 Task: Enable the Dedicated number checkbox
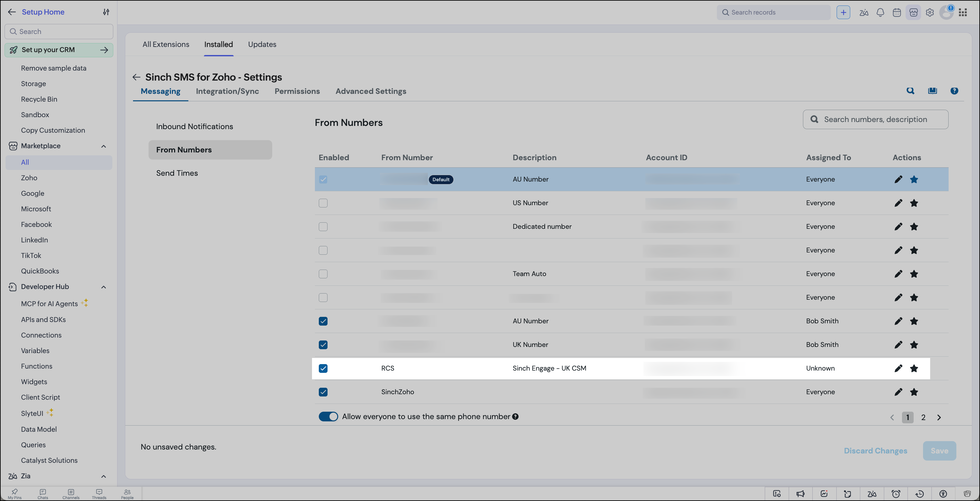tap(323, 227)
